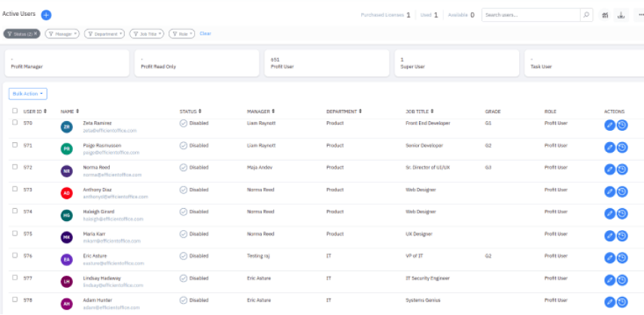Edit user Anthony Diaz with pencil icon
644x315 pixels.
610,192
